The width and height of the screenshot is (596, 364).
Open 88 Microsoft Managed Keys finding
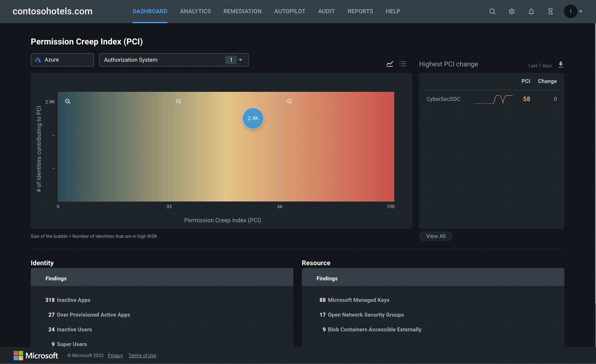tap(354, 300)
